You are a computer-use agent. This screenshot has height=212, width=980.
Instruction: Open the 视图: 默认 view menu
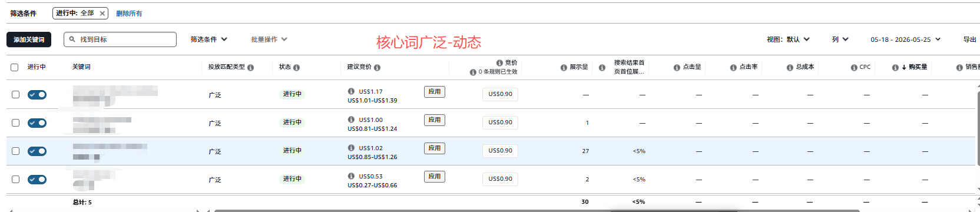pyautogui.click(x=788, y=39)
